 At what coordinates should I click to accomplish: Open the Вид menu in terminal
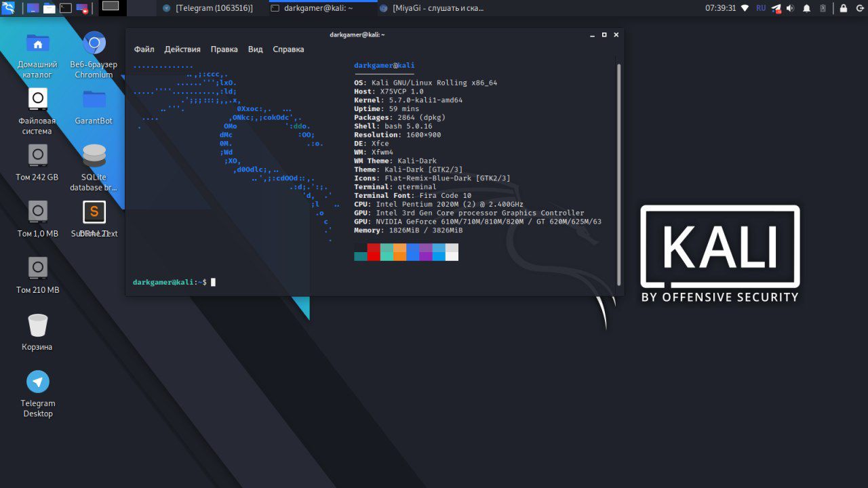click(x=255, y=49)
